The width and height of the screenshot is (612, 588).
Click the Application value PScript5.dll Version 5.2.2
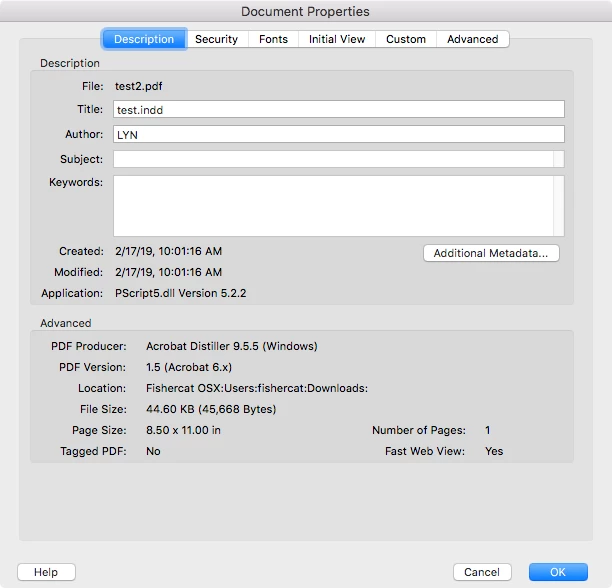(180, 293)
